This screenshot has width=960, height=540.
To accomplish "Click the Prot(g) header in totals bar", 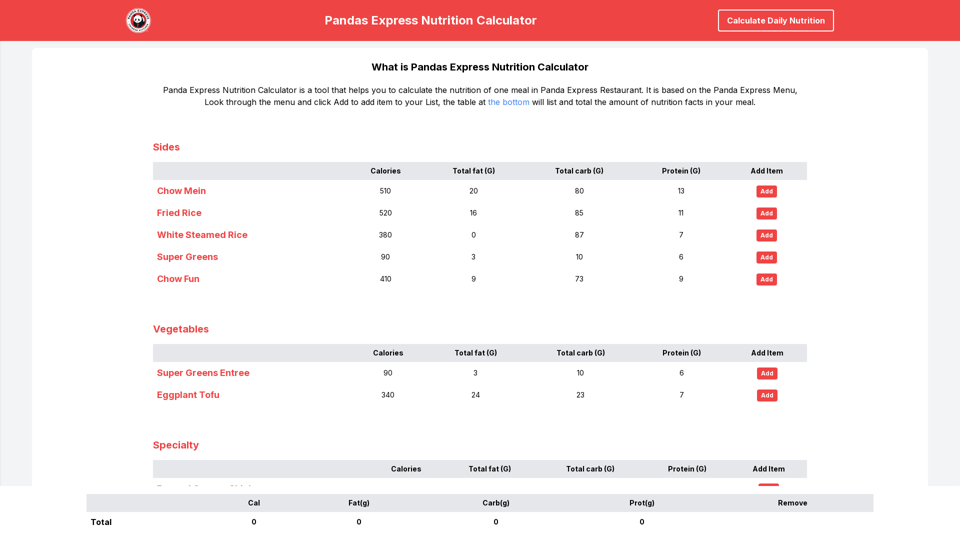I will (642, 503).
